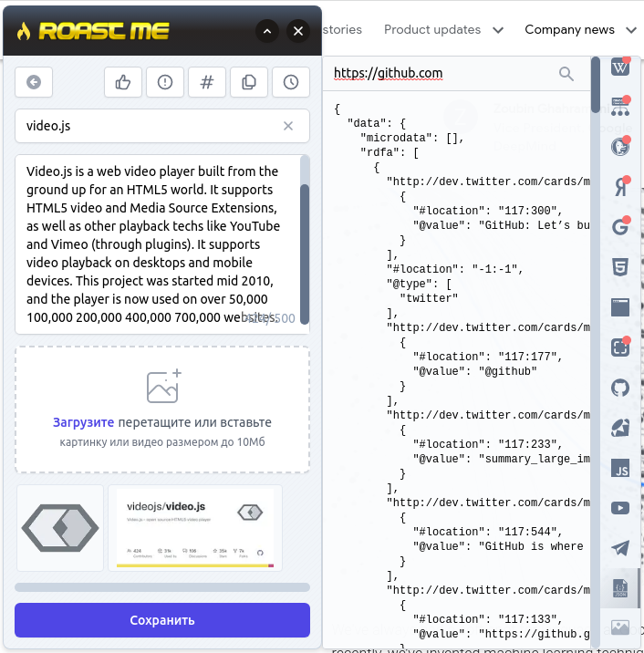This screenshot has width=644, height=653.
Task: Clear the video.js title field with X
Action: pyautogui.click(x=288, y=126)
